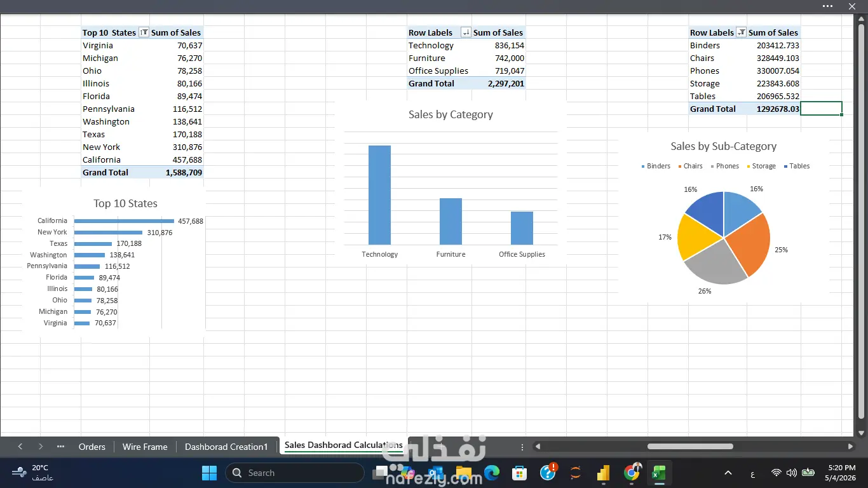This screenshot has width=868, height=488.
Task: Select the 1292678.03 grand total cell
Action: point(774,109)
